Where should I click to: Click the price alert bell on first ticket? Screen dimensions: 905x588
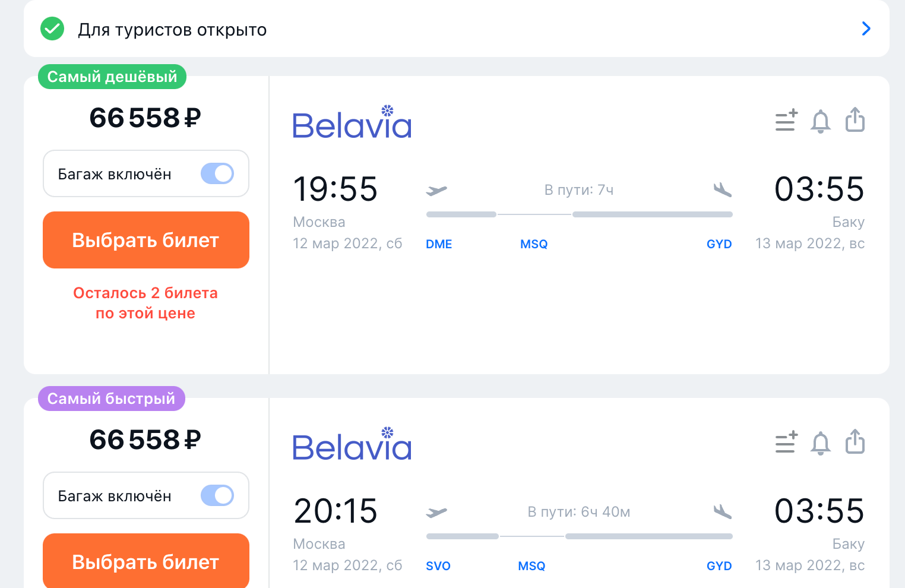(821, 121)
